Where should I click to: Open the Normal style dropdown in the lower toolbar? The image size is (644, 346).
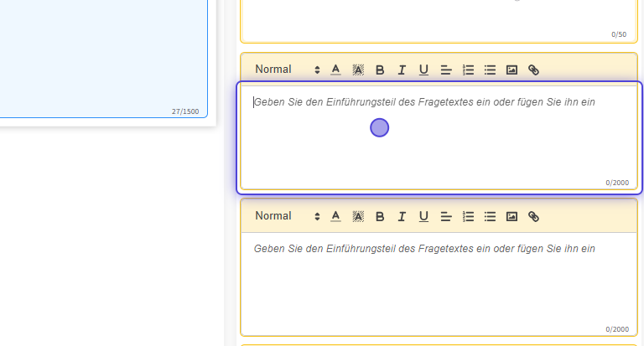coord(287,216)
